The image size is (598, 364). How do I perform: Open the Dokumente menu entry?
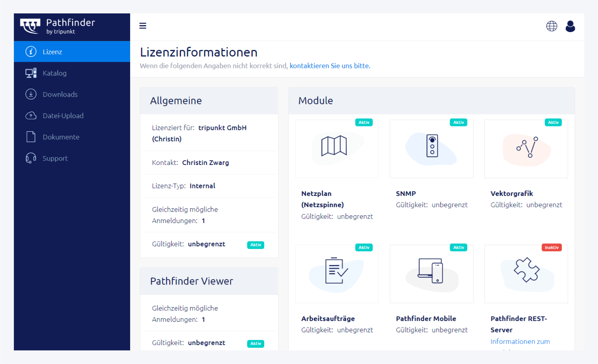pyautogui.click(x=61, y=137)
